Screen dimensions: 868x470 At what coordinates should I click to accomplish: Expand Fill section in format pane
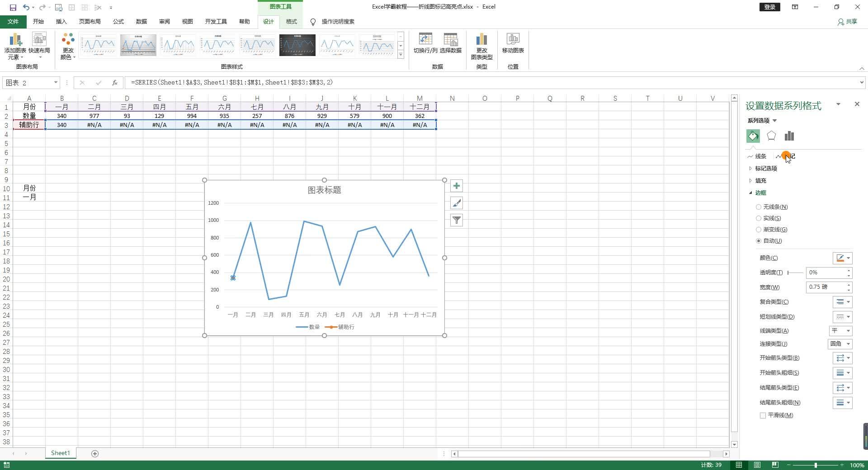pos(760,181)
